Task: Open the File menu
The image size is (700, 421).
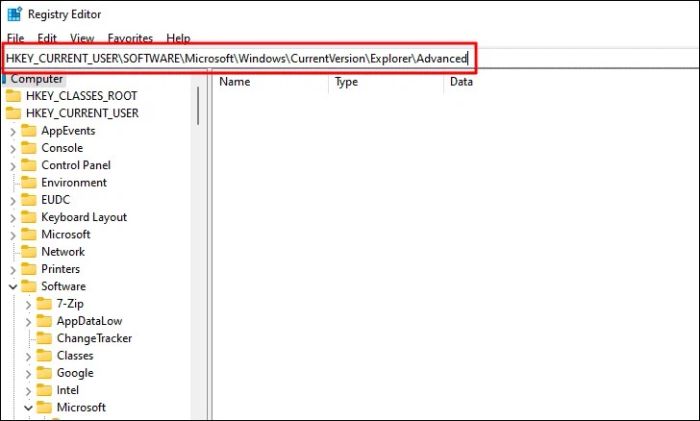Action: pyautogui.click(x=16, y=38)
